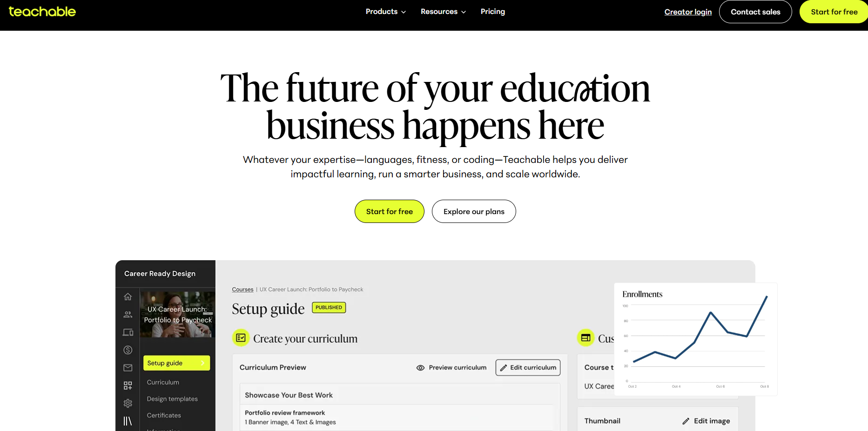The height and width of the screenshot is (431, 868).
Task: Click the Contact sales button
Action: click(x=755, y=12)
